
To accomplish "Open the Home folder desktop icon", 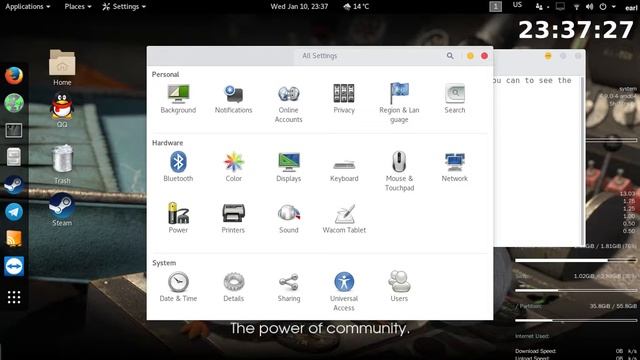I will point(62,67).
